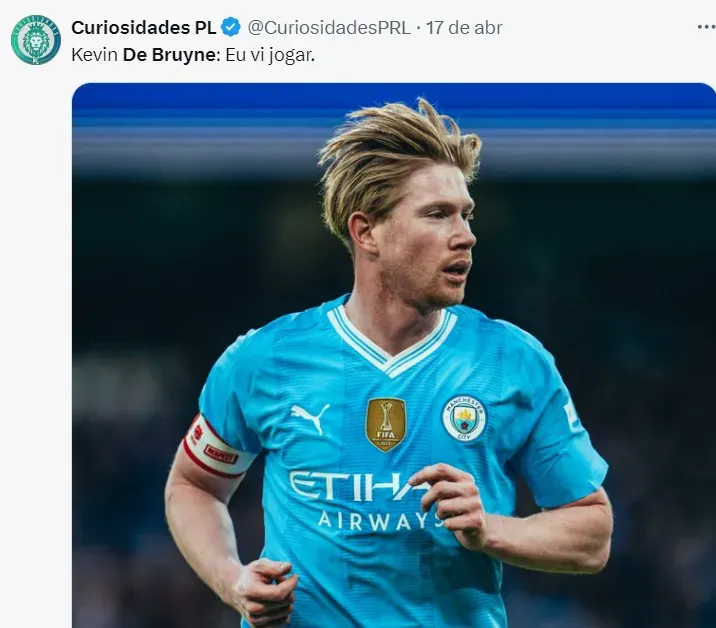The image size is (716, 628).
Task: Click the white sleeve patch on jersey
Action: [571, 412]
